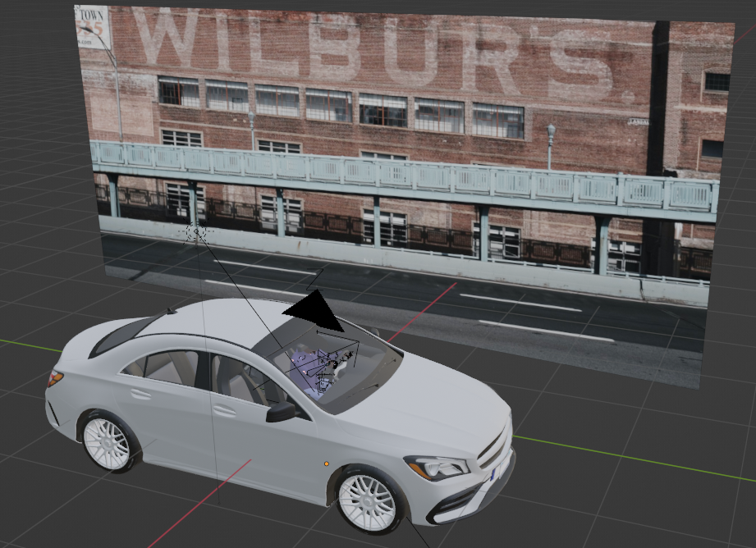Select the white car's front wheel
This screenshot has width=756, height=548.
point(369,500)
